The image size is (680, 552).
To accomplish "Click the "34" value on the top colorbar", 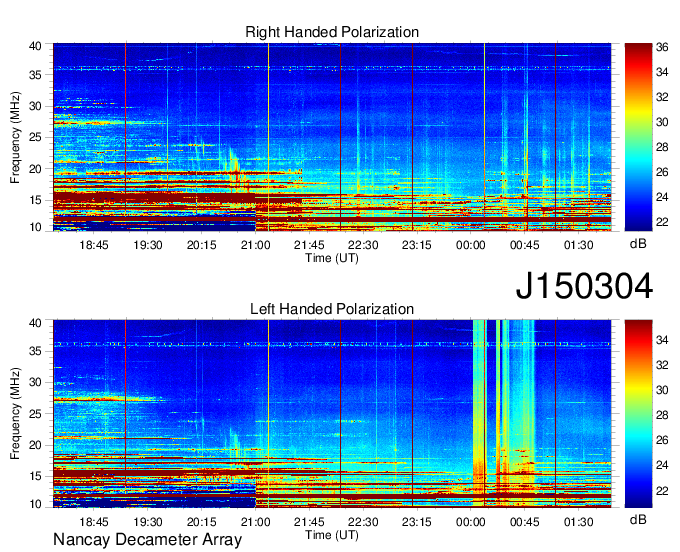I will pos(662,72).
